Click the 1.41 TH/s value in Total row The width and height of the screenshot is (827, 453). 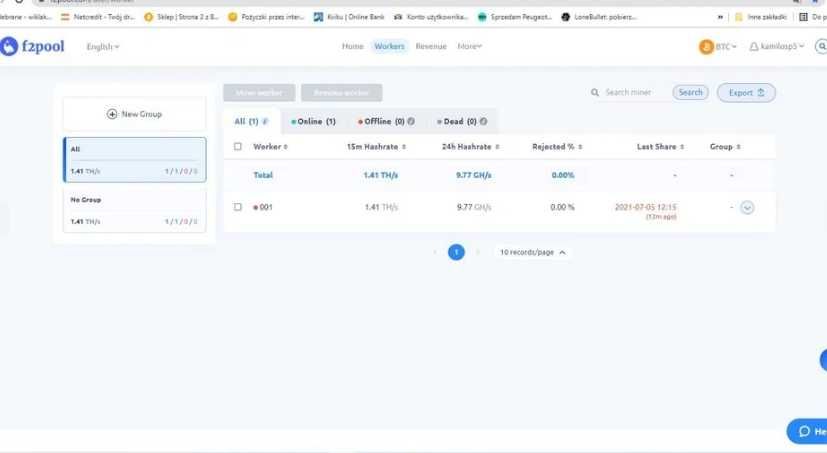coord(380,175)
